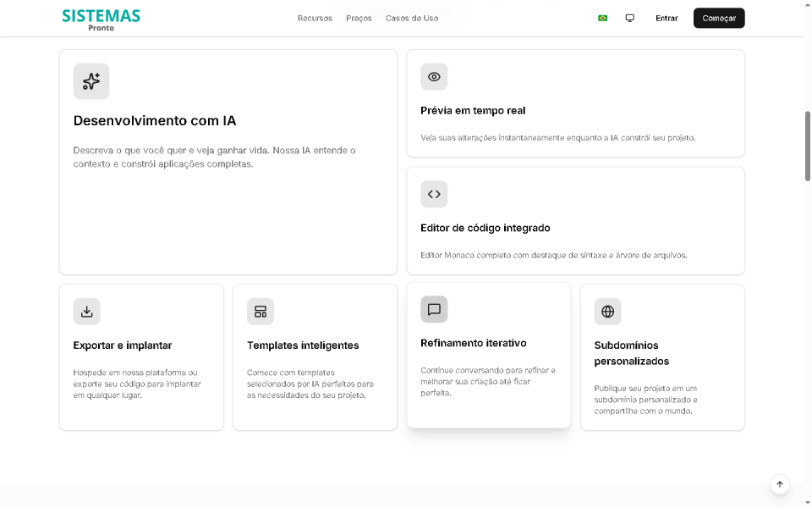Click the 'Veja suas alterações instantaneamente' text
This screenshot has height=508, width=812.
(x=557, y=138)
